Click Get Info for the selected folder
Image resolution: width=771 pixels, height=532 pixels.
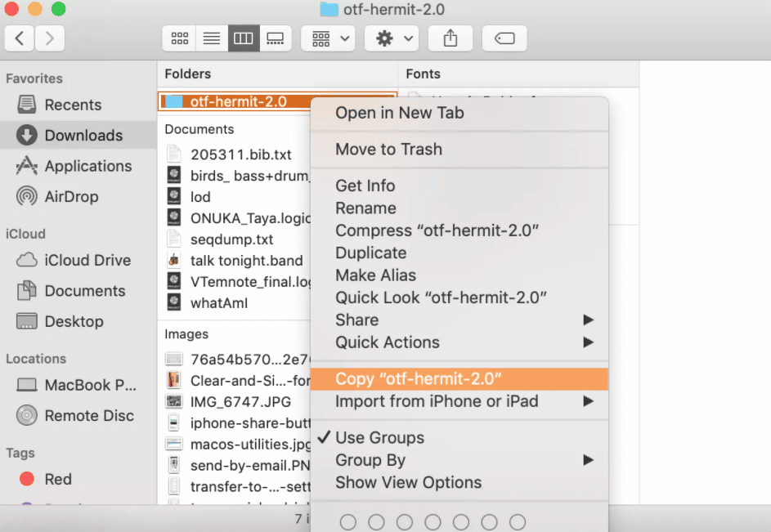(365, 186)
